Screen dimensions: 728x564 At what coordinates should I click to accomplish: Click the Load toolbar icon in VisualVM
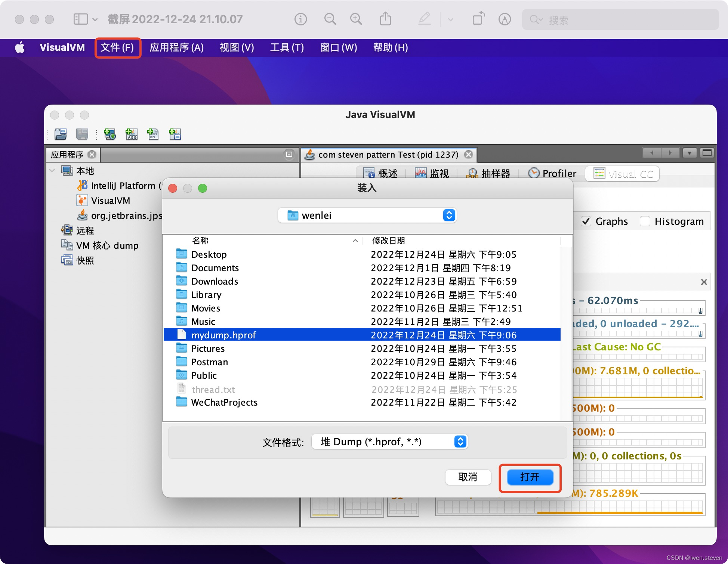tap(61, 134)
